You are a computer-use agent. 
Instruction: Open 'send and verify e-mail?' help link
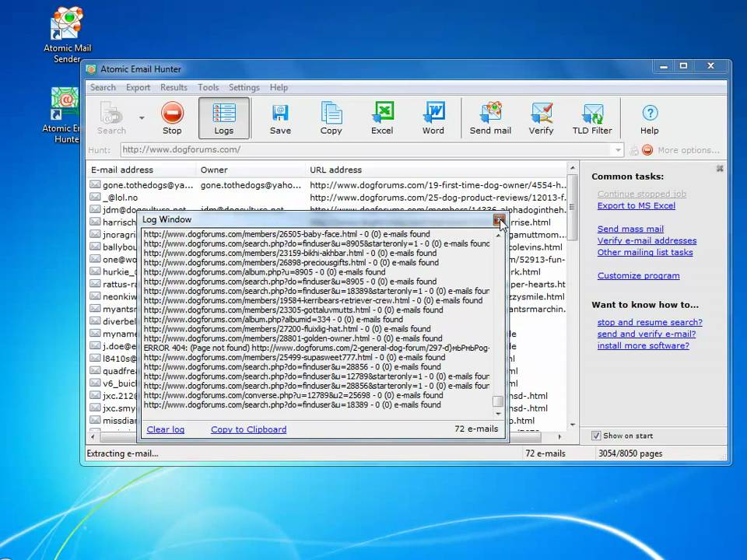(x=647, y=334)
